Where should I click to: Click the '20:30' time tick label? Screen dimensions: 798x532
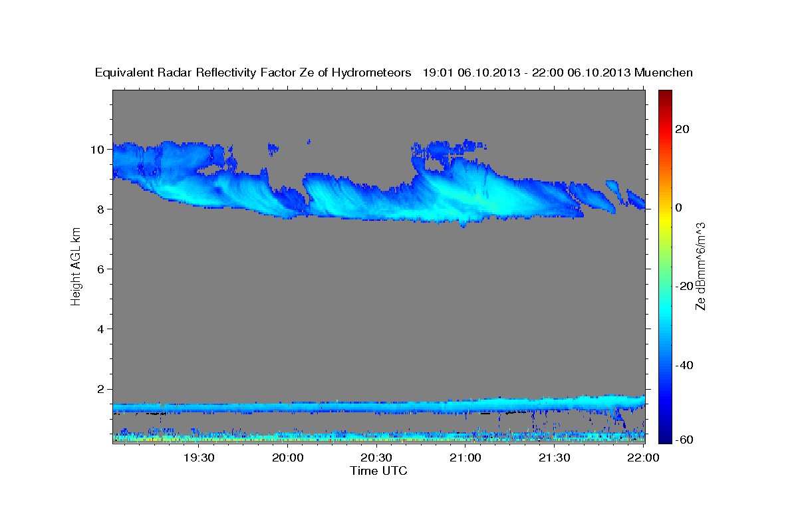point(377,458)
